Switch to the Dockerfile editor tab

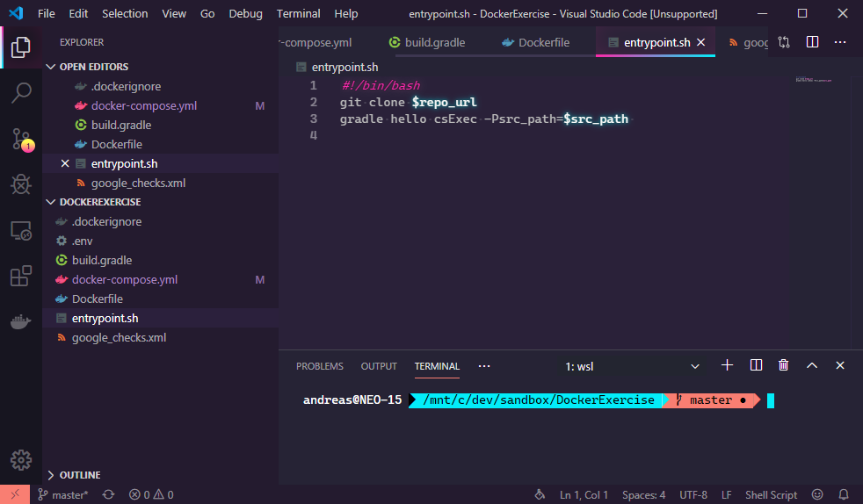click(x=536, y=42)
